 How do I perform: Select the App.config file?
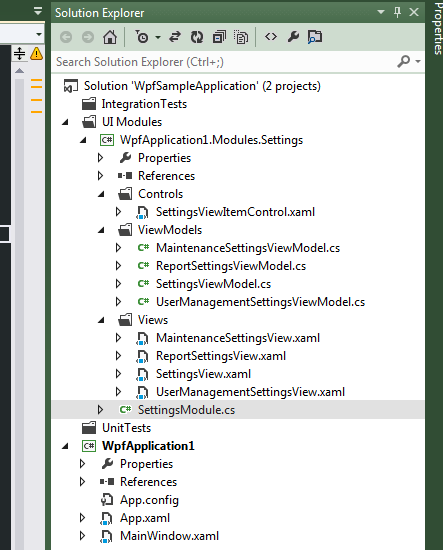(x=149, y=500)
